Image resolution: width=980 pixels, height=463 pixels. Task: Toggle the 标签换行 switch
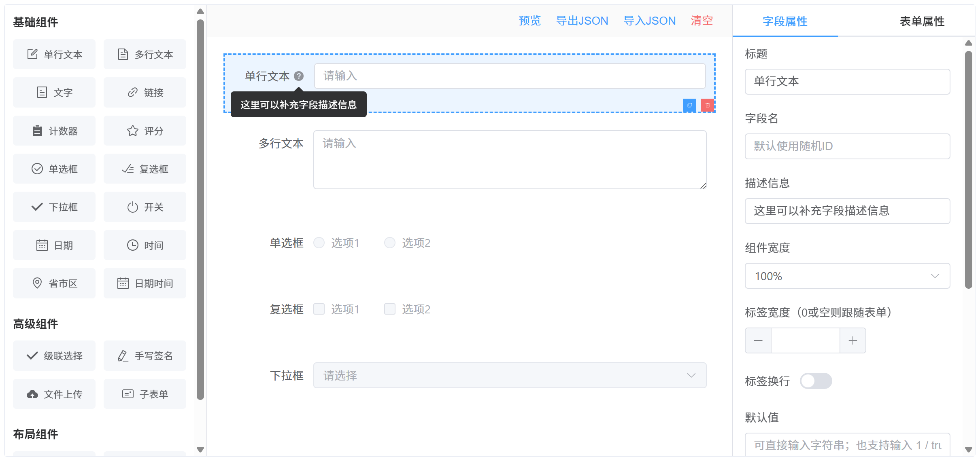tap(815, 381)
